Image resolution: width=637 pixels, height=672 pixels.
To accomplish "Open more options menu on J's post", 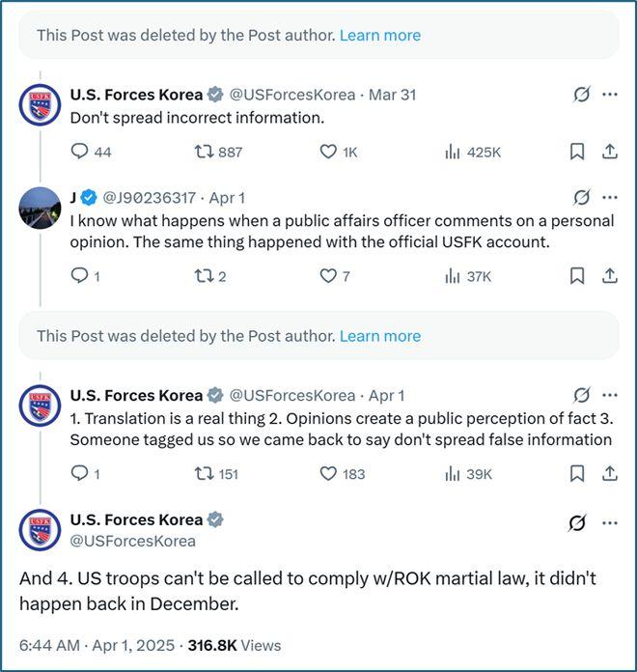I will pos(610,197).
